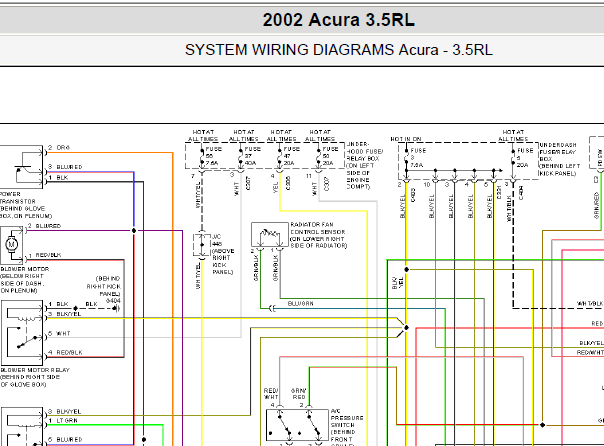Select 'SYSTEM WIRING DIAGRAMS Acura - 3.5RL' subtitle
Screen dimensions: 604x446
339,50
